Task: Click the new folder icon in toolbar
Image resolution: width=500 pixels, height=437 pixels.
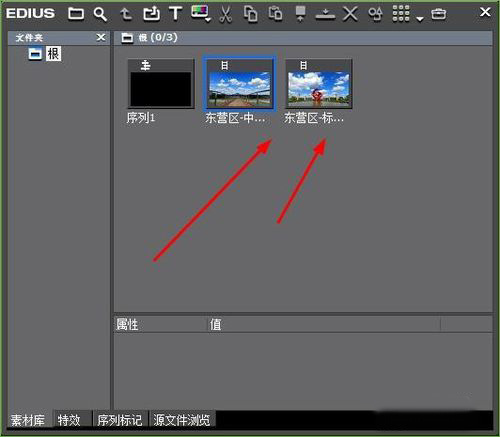Action: tap(76, 14)
